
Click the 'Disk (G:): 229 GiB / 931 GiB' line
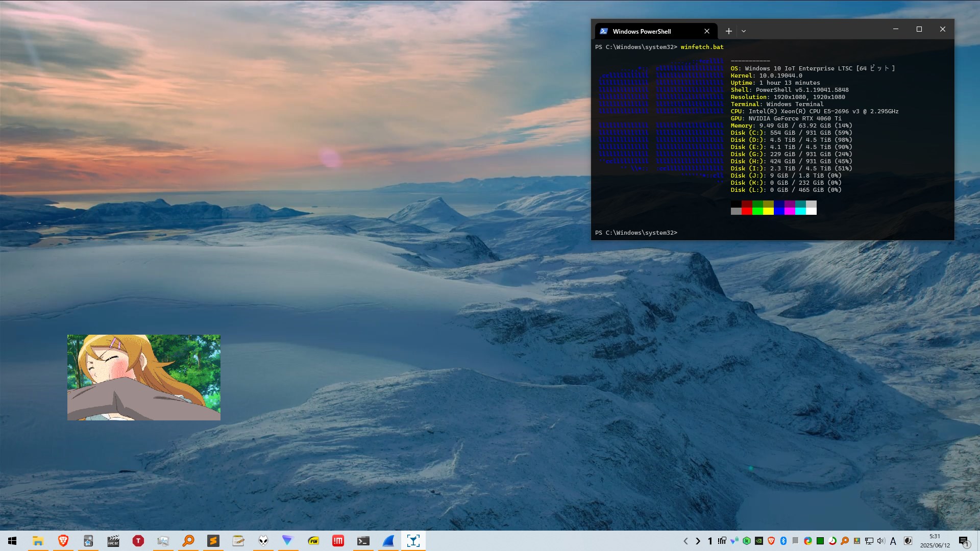791,154
